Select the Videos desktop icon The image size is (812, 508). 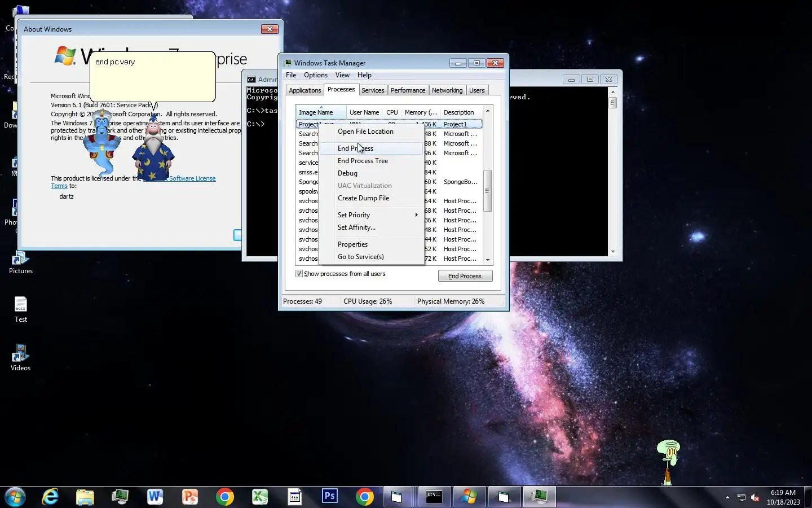[x=21, y=358]
